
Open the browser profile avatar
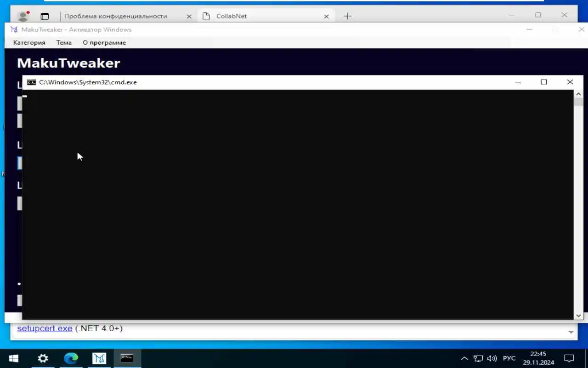point(23,16)
